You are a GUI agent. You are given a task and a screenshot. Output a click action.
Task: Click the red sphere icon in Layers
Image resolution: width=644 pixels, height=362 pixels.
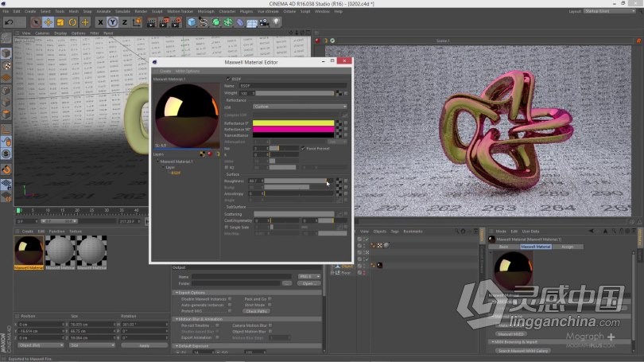210,154
